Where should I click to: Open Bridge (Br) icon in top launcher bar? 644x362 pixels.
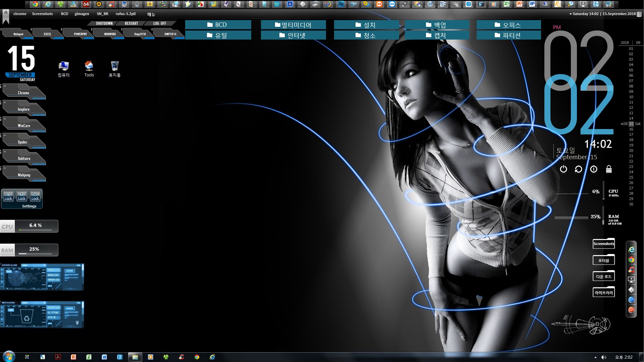(341, 4)
